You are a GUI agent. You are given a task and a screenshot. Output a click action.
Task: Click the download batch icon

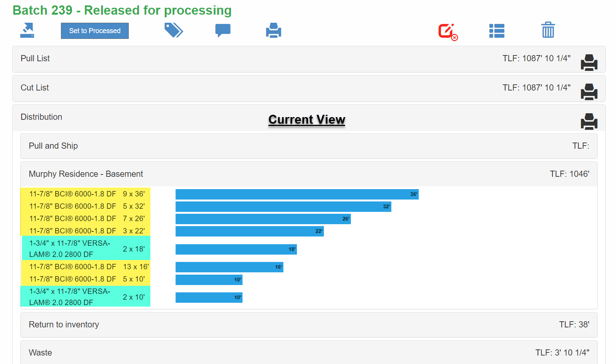point(27,30)
